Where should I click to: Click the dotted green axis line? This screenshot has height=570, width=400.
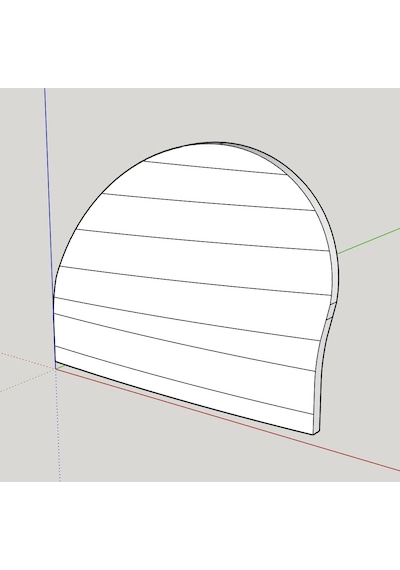pyautogui.click(x=27, y=380)
